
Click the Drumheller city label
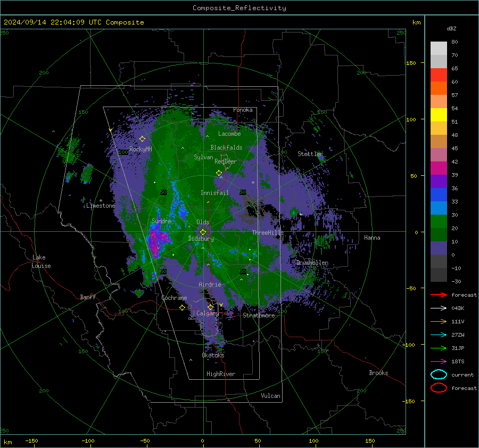[312, 263]
